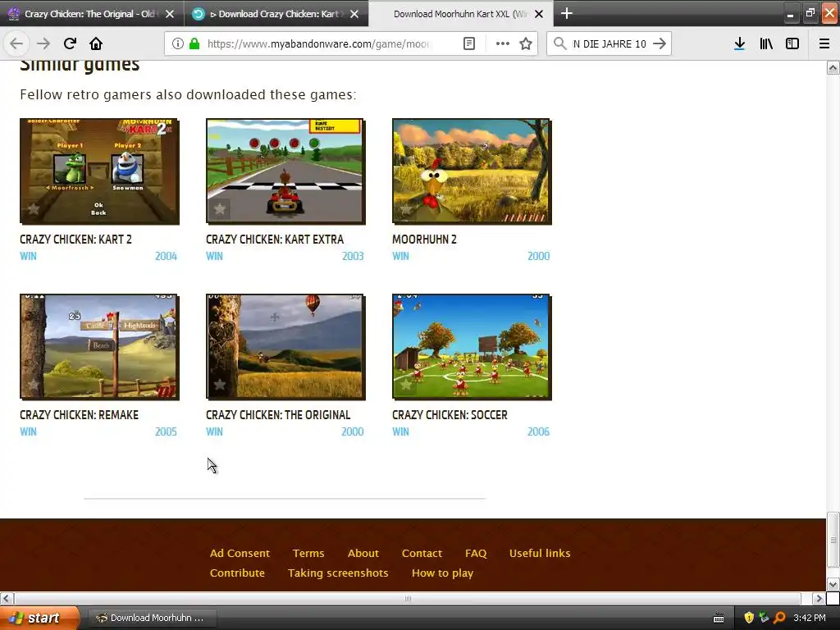The width and height of the screenshot is (840, 630).
Task: Open the Terms footer link
Action: pyautogui.click(x=308, y=554)
